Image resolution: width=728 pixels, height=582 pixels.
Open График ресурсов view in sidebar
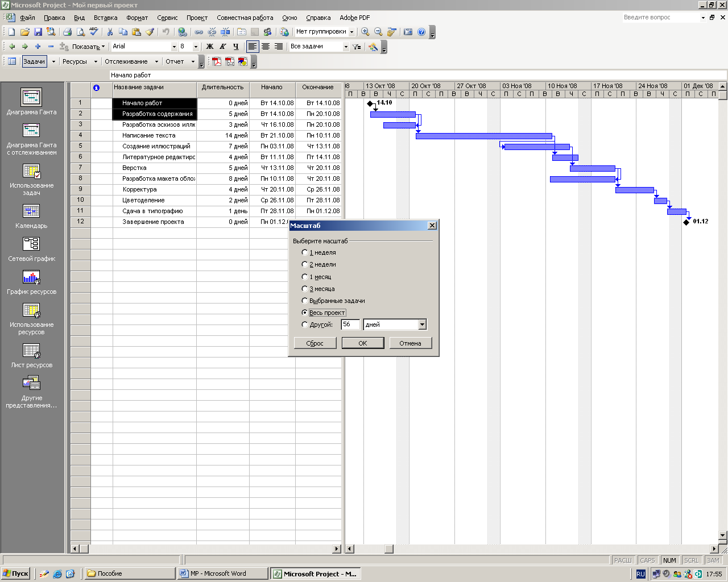pos(31,282)
